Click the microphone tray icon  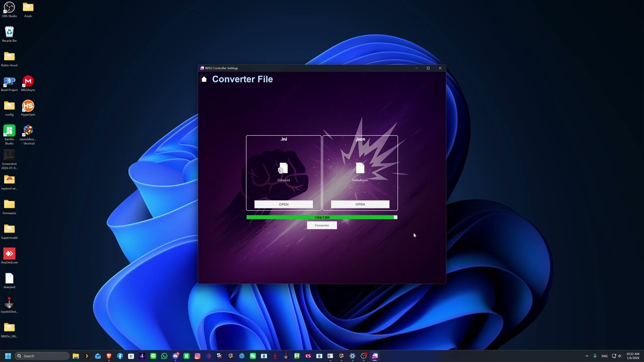tap(595, 356)
